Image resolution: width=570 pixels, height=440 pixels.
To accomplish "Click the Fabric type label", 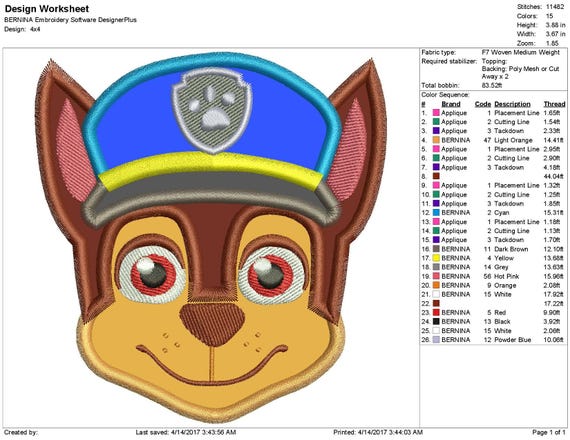I will 438,52.
